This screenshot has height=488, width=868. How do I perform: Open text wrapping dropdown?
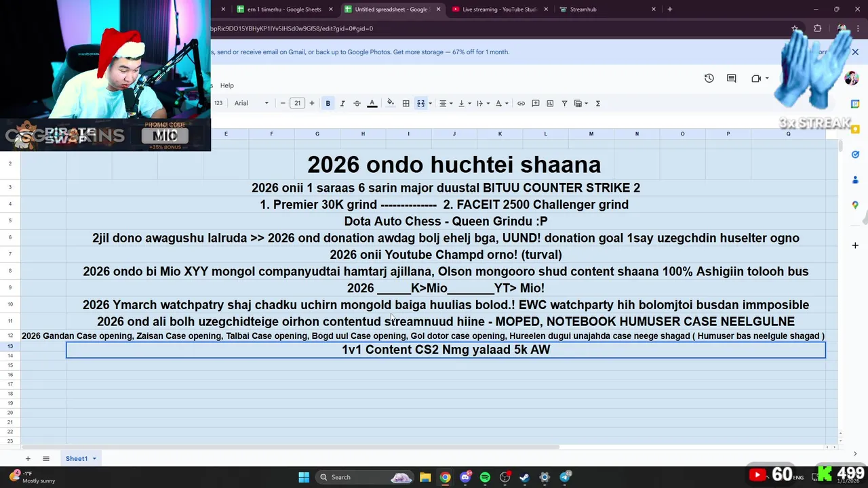click(x=482, y=103)
